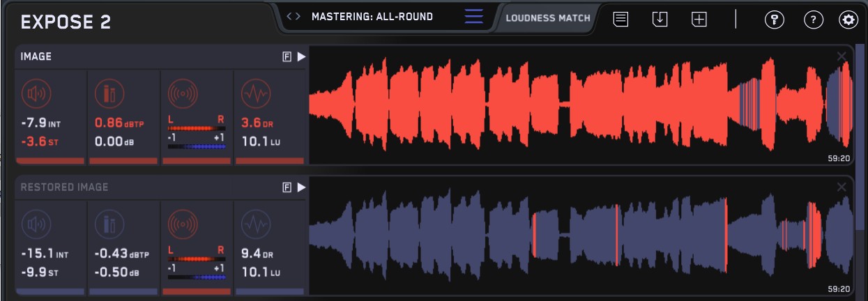Click the true peak icon in IMAGE track
The image size is (868, 301).
pyautogui.click(x=109, y=93)
